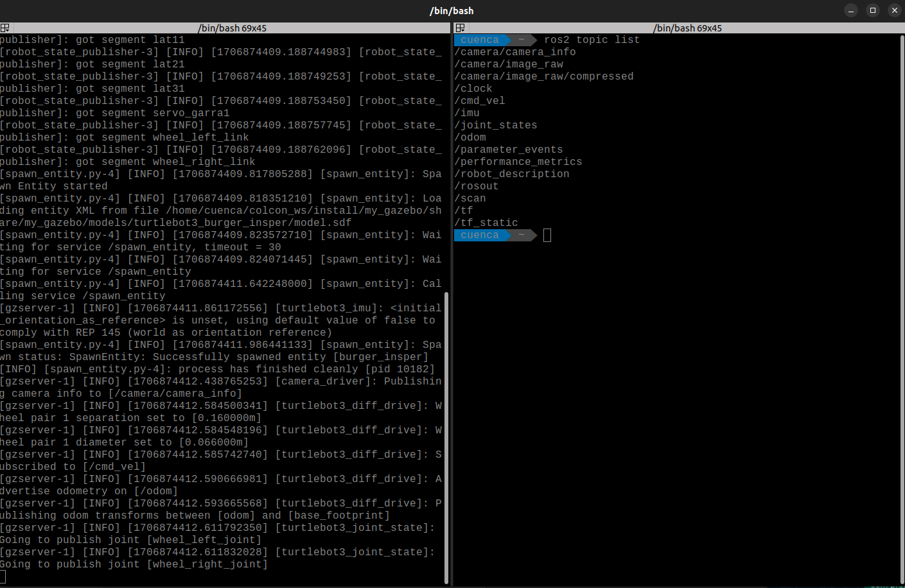Viewport: 905px width, 588px height.
Task: Click the /cmd_vel topic line
Action: (x=480, y=101)
